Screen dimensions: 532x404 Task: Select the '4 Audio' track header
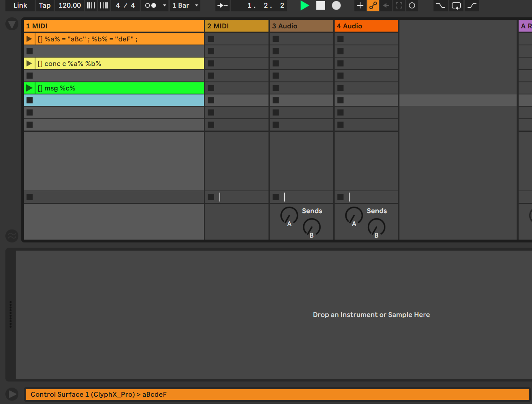366,26
